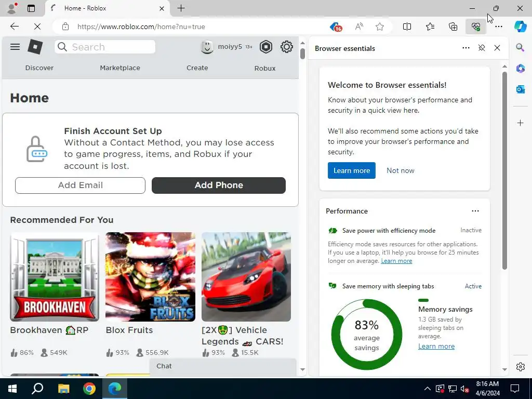
Task: Open the Edge profile icon
Action: click(x=12, y=8)
